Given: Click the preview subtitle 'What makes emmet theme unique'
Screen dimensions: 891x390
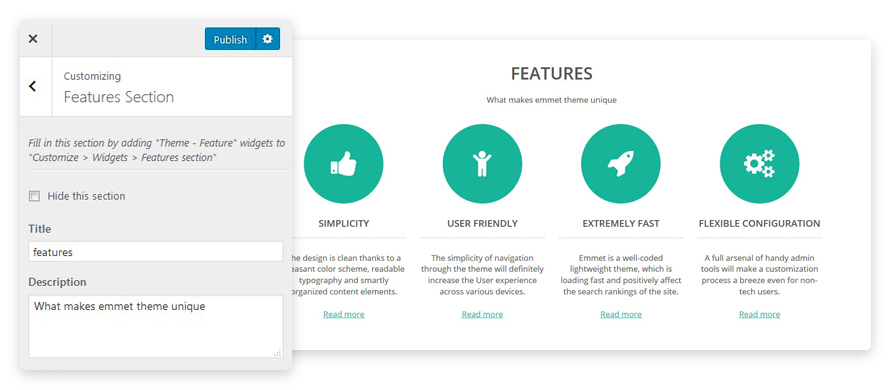Looking at the screenshot, I should point(551,100).
